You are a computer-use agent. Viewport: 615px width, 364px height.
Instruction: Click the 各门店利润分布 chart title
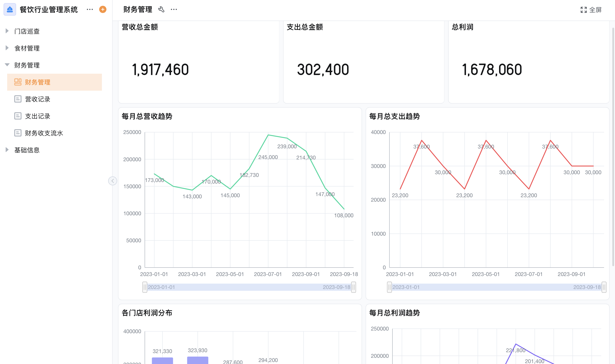147,313
